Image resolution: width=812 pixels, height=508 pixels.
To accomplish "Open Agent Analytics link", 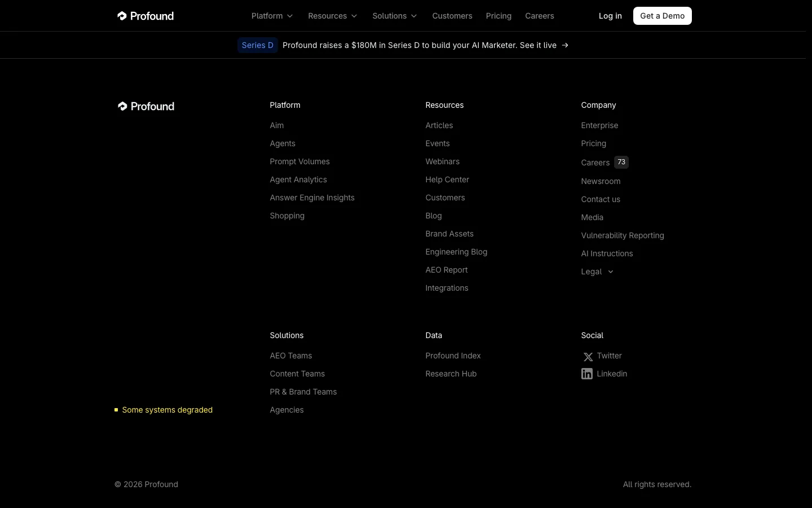I will tap(298, 179).
